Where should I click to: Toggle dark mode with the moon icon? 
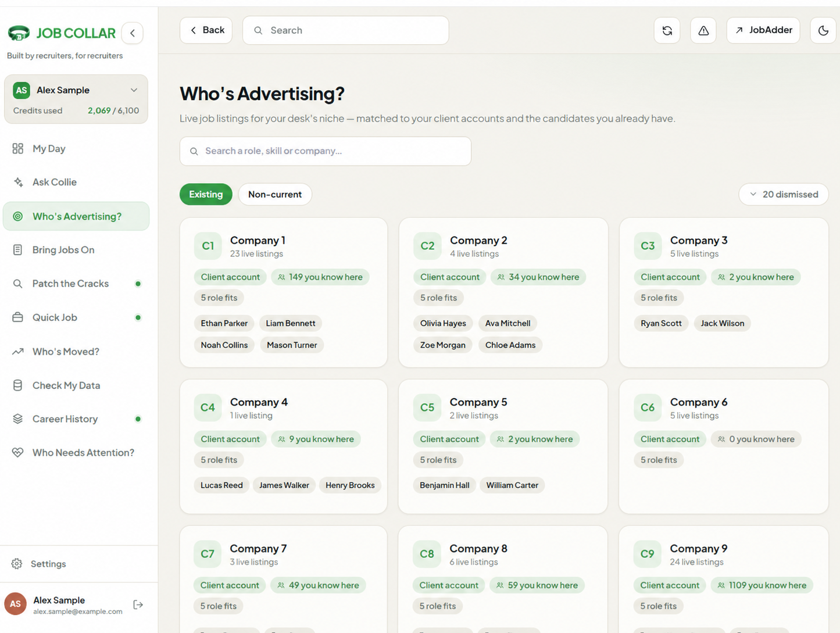(x=823, y=30)
